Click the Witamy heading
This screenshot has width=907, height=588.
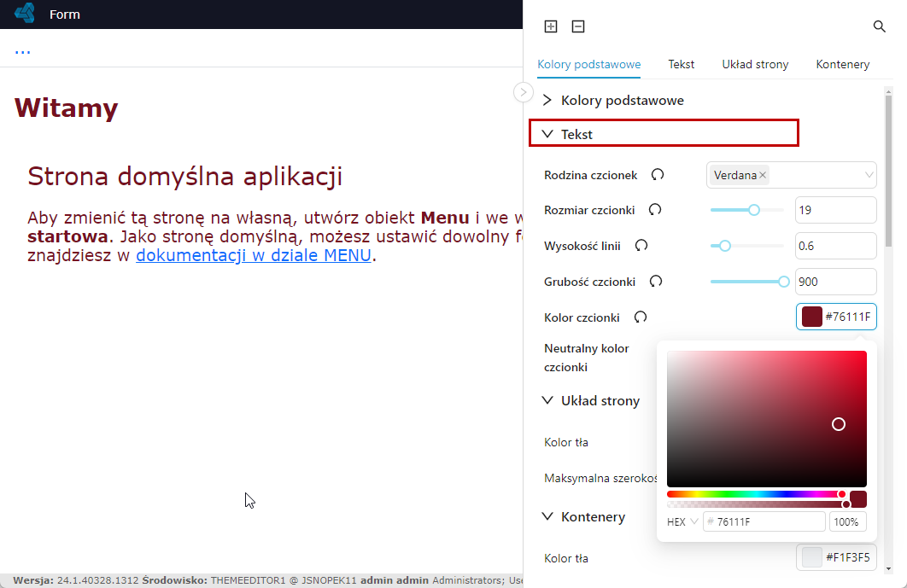(66, 108)
